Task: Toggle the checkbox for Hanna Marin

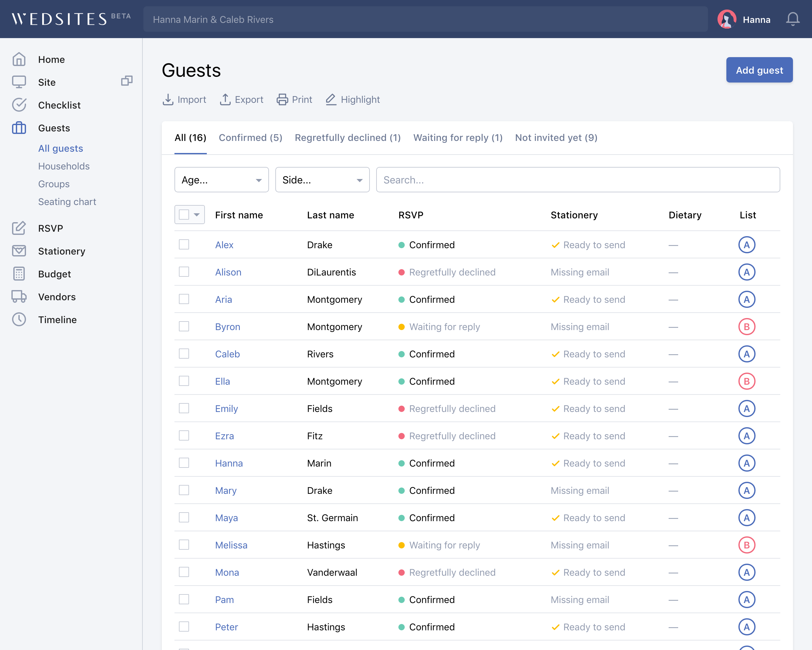Action: [x=184, y=463]
